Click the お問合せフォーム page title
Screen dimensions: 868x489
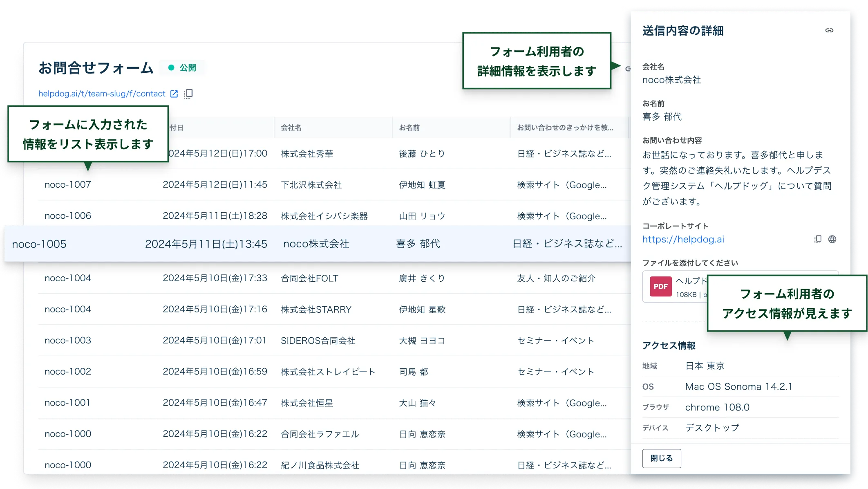click(96, 68)
